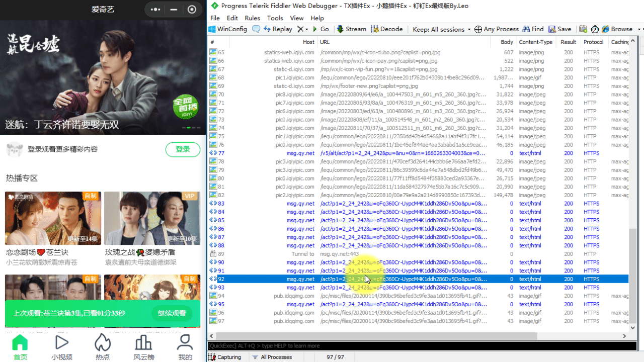Sort by Result column header
The width and height of the screenshot is (644, 362).
[x=569, y=42]
